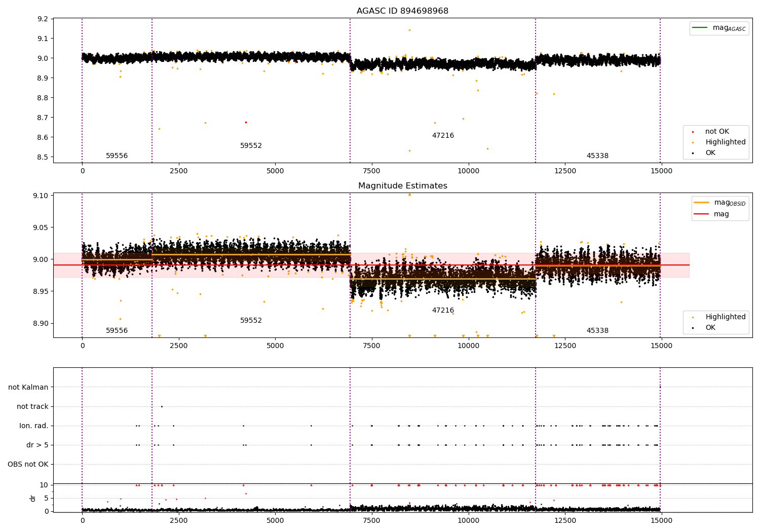The image size is (760, 532).
Task: Click the 10 tick label on dr axis
Action: click(44, 485)
